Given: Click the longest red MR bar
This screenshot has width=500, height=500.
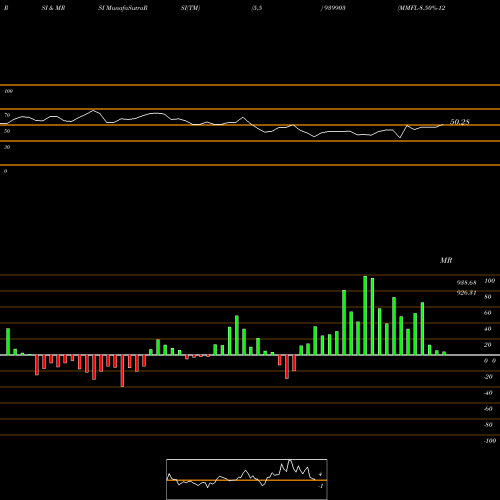Looking at the screenshot, I should 122,371.
